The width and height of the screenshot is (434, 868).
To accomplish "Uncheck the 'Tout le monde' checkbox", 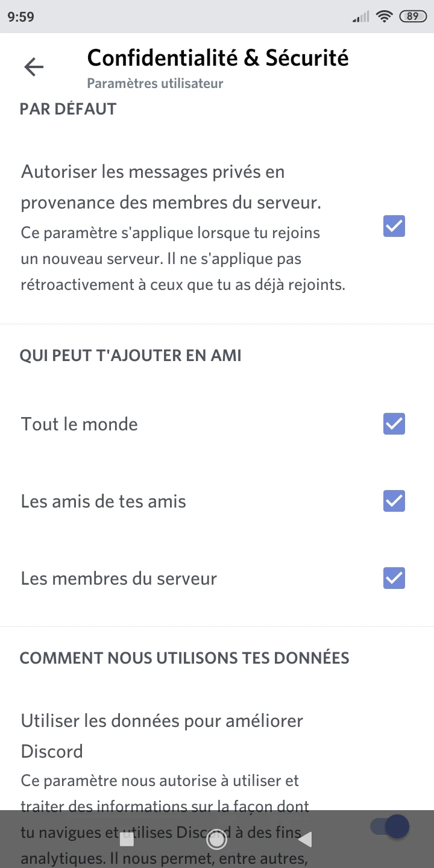I will pyautogui.click(x=394, y=424).
